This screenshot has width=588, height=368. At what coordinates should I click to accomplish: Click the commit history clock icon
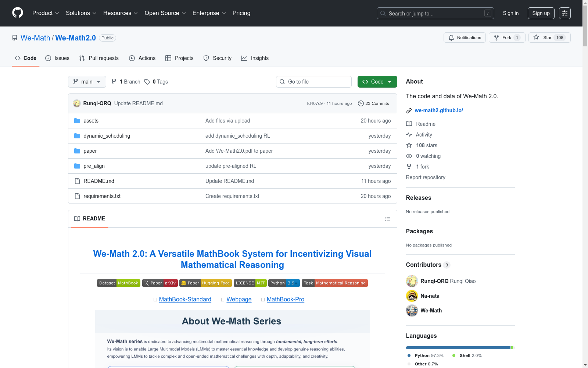[x=361, y=103]
